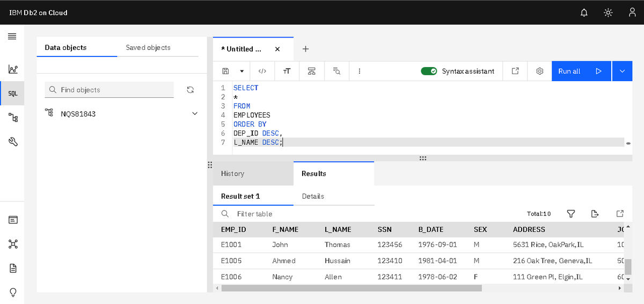Open the connections network sidebar icon

point(13,244)
